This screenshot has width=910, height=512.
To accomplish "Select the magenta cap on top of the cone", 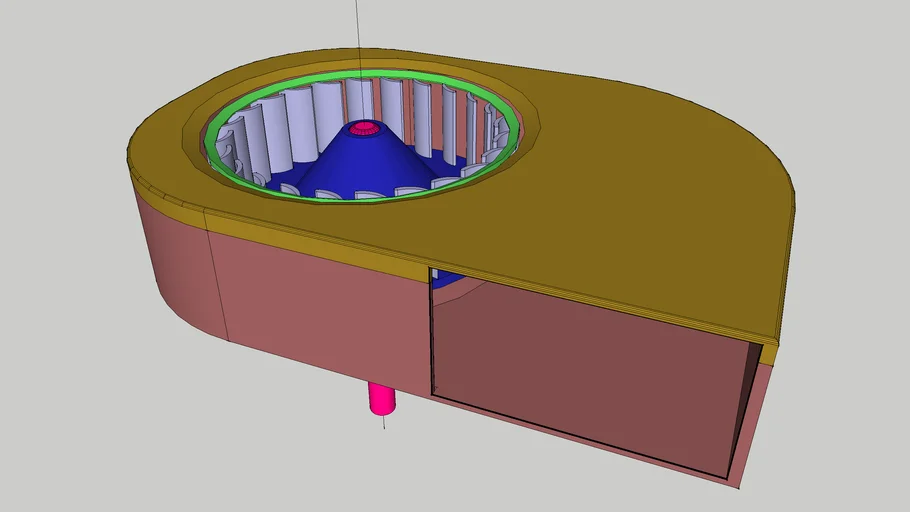I will (x=363, y=130).
